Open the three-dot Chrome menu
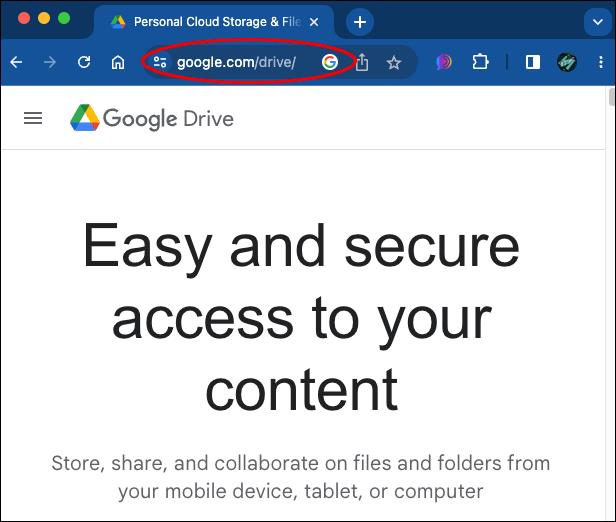Viewport: 616px width, 522px height. (601, 62)
